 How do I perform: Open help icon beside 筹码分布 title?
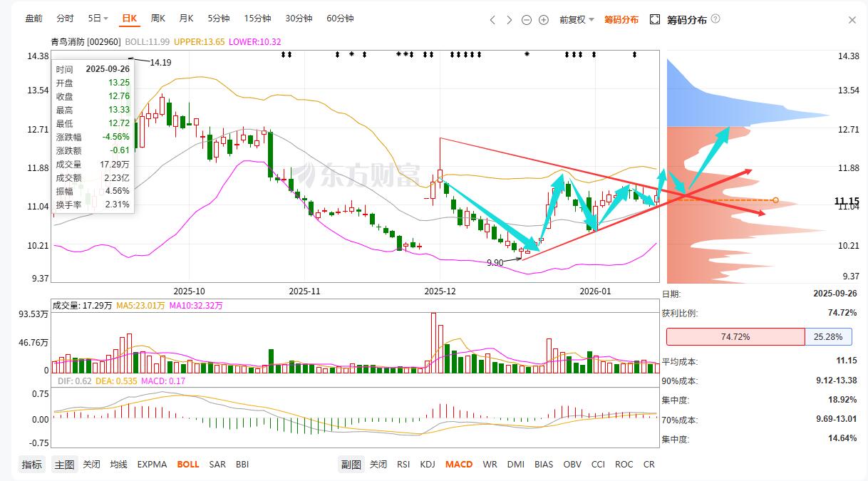point(715,19)
